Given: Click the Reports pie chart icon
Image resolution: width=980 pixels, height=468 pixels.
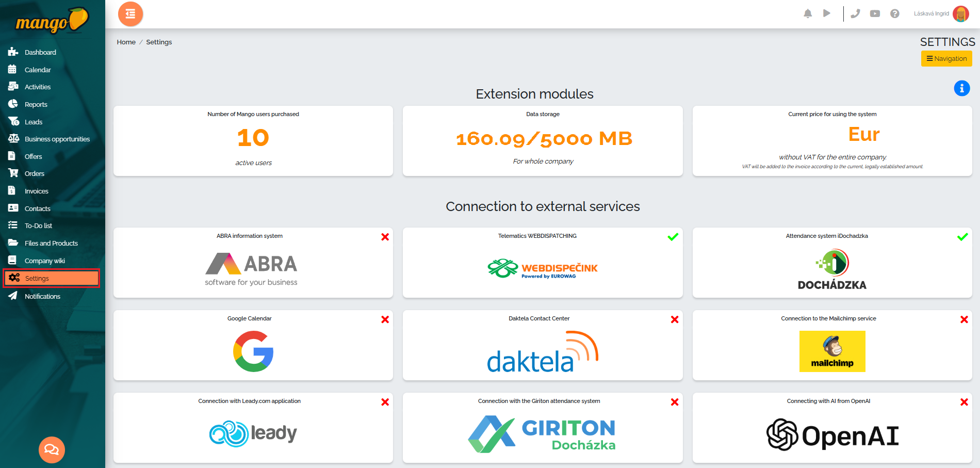Looking at the screenshot, I should (x=13, y=104).
